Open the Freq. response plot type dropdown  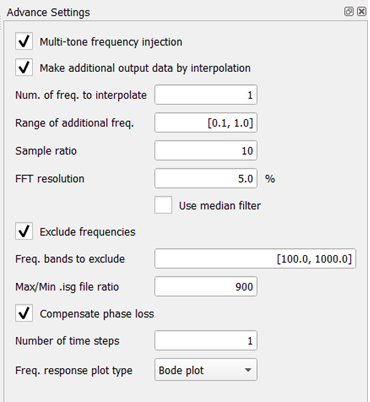[206, 370]
